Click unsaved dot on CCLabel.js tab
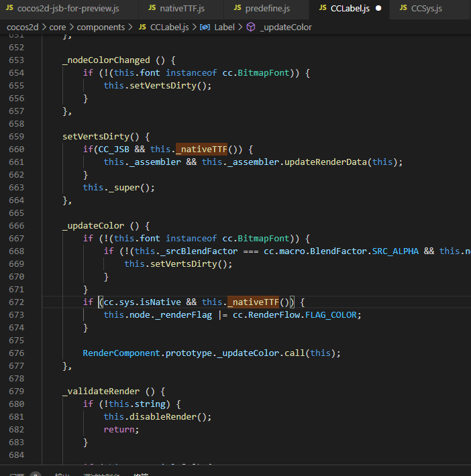471x476 pixels. point(378,9)
